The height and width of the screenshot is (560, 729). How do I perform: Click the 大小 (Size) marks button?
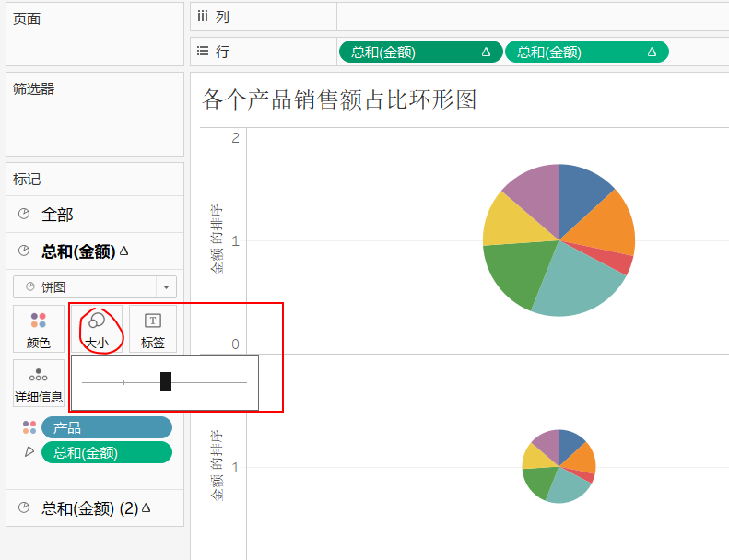point(96,329)
